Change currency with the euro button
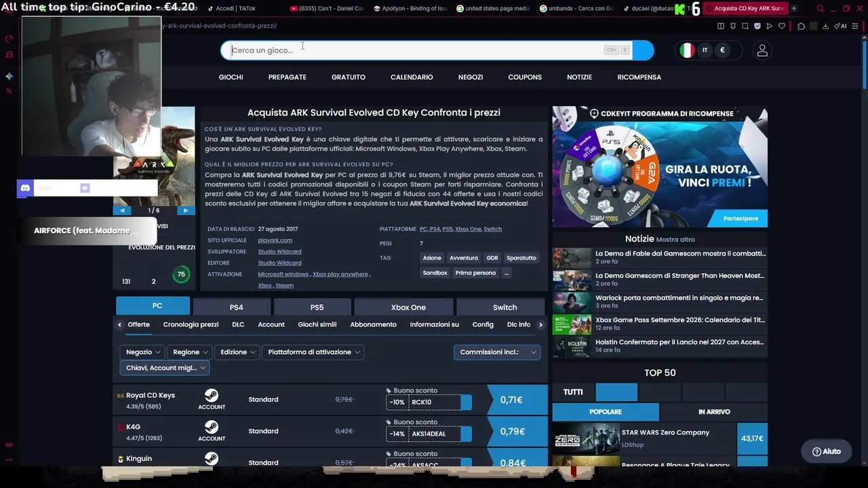 [x=722, y=50]
